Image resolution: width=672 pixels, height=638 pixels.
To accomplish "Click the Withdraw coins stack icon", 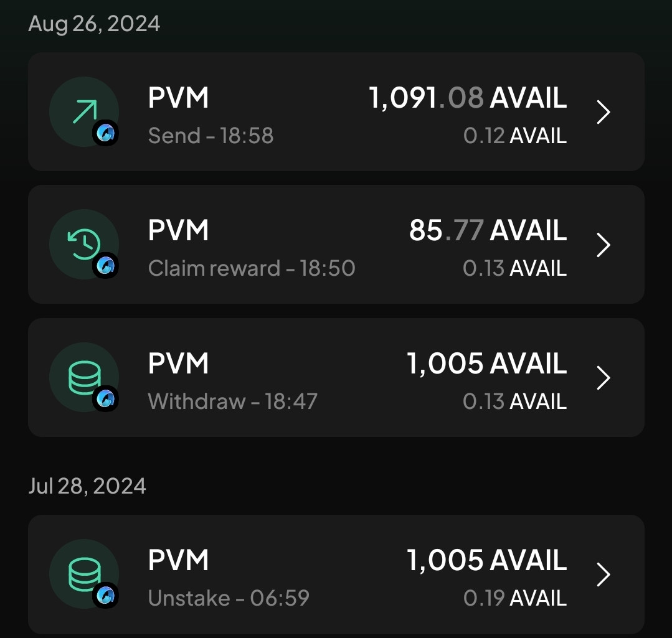I will pyautogui.click(x=83, y=375).
